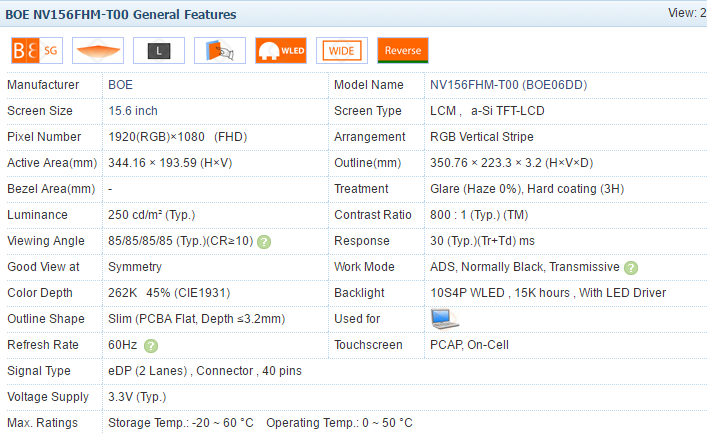
Task: Click the touch panel hand icon
Action: [x=220, y=51]
